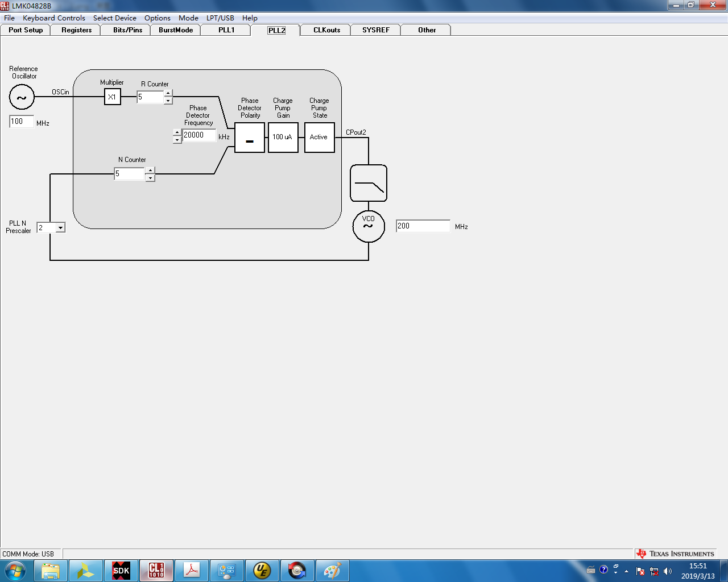Toggle Charge Pump State Active block
The image size is (728, 582).
[x=320, y=138]
